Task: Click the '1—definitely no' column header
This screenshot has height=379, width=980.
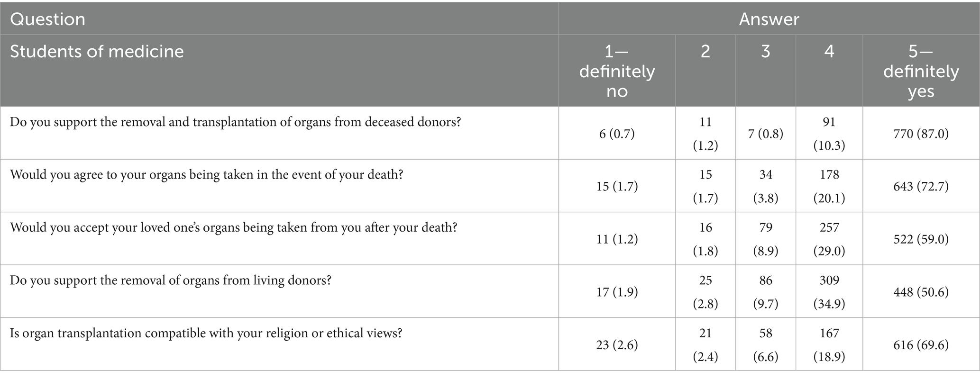Action: pyautogui.click(x=617, y=71)
